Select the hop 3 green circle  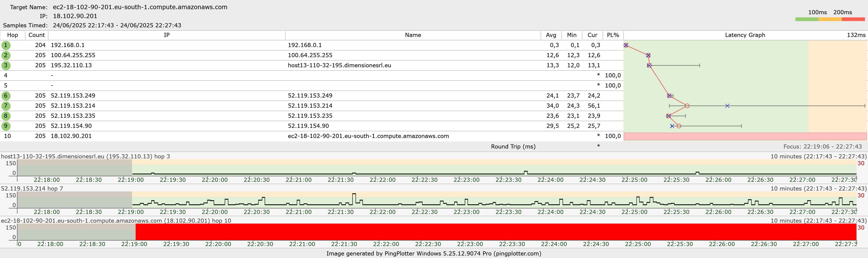[6, 65]
